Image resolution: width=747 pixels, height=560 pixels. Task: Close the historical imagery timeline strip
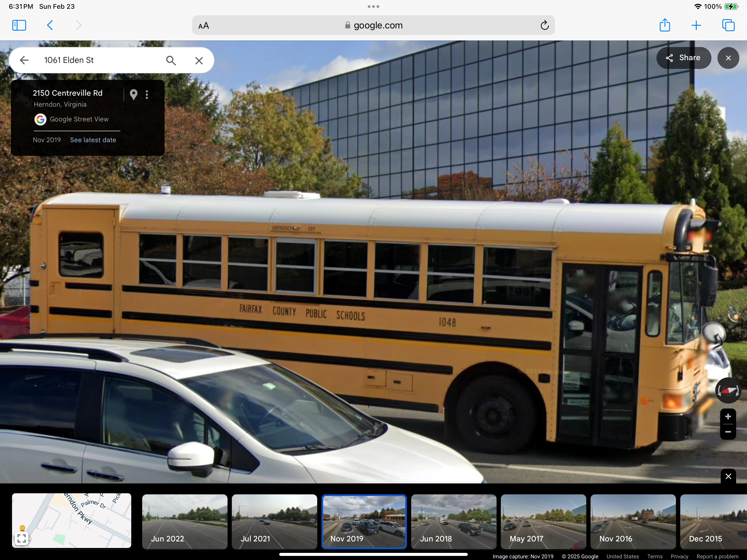[x=728, y=476]
